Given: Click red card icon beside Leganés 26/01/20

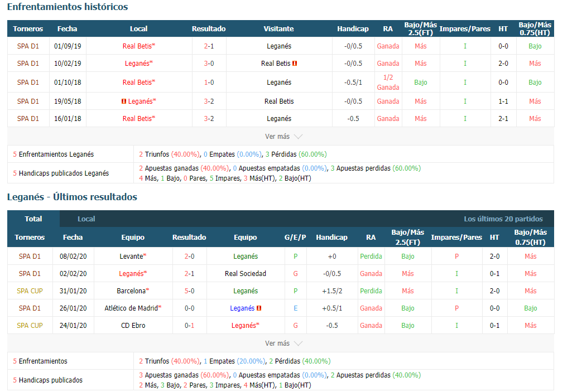Looking at the screenshot, I should pyautogui.click(x=259, y=308).
